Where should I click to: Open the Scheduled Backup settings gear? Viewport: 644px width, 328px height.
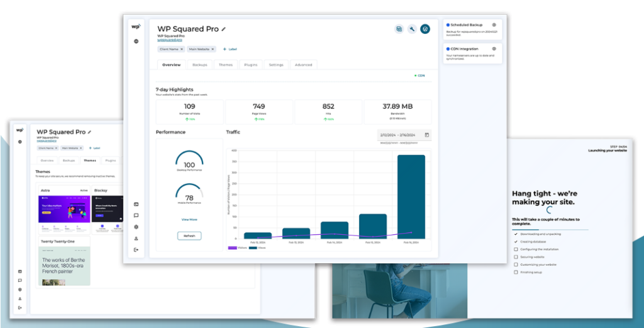coord(494,25)
